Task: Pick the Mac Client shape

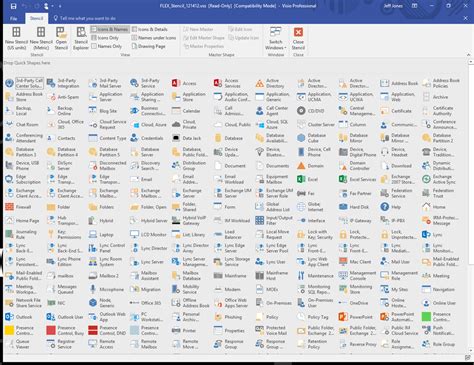Action: [x=355, y=262]
